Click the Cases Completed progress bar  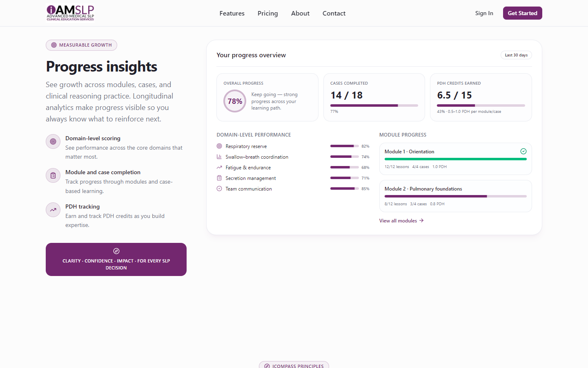point(374,105)
